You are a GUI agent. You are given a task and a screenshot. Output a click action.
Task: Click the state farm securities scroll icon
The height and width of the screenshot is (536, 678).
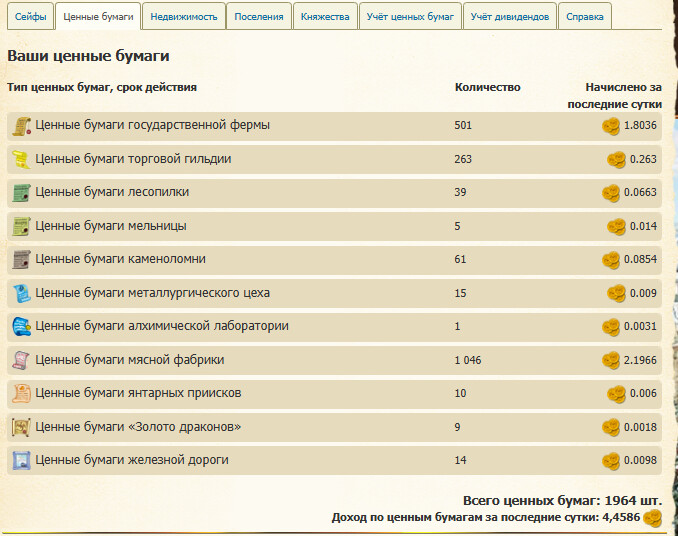21,126
